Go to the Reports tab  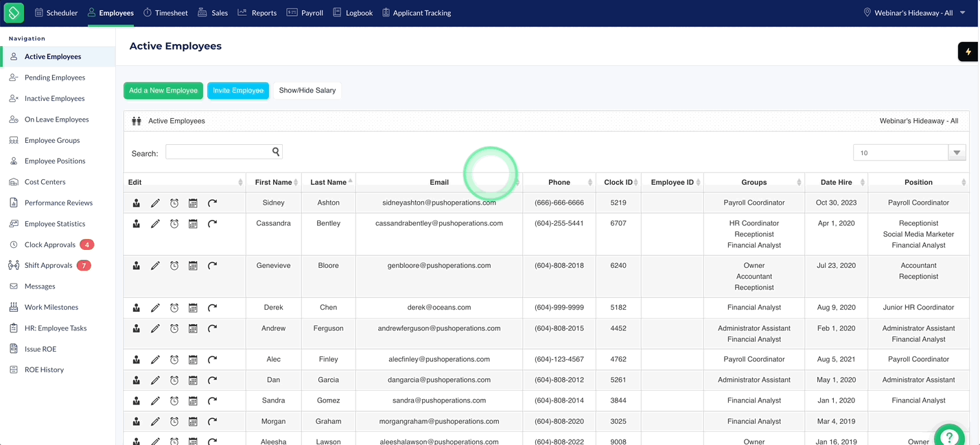tap(257, 12)
